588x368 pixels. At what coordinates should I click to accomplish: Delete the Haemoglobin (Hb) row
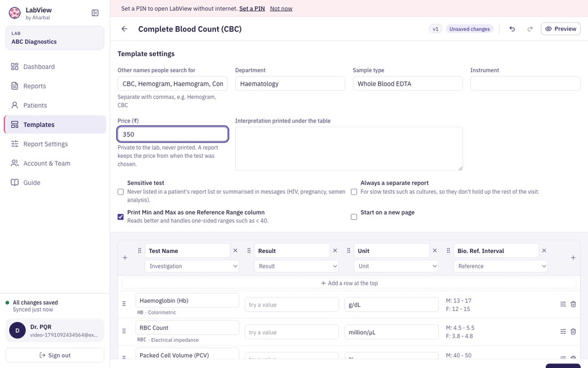tap(574, 304)
